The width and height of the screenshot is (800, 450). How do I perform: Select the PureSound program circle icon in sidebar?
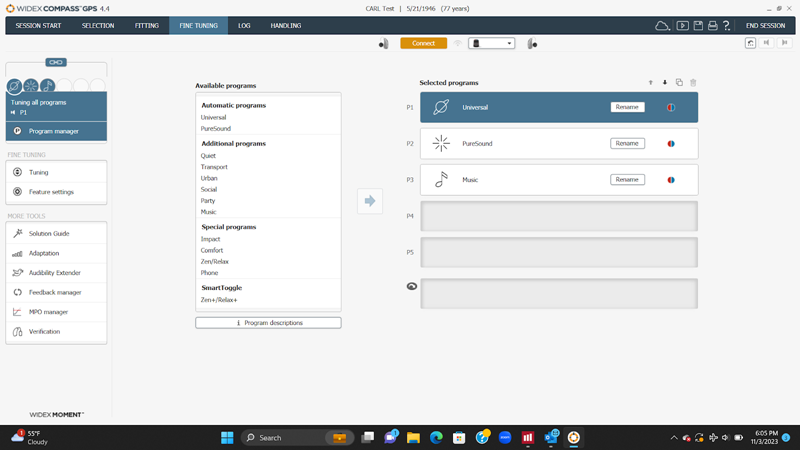[31, 86]
